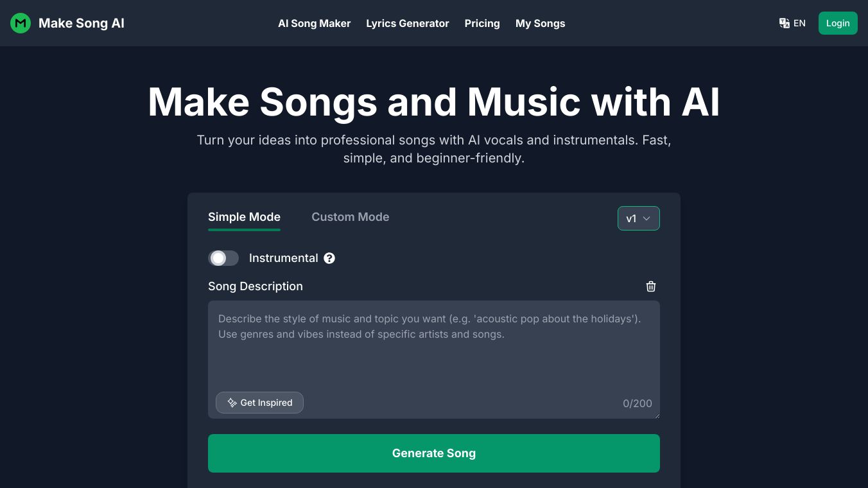The image size is (868, 488).
Task: Open the AI Song Maker menu item
Action: pyautogui.click(x=314, y=23)
